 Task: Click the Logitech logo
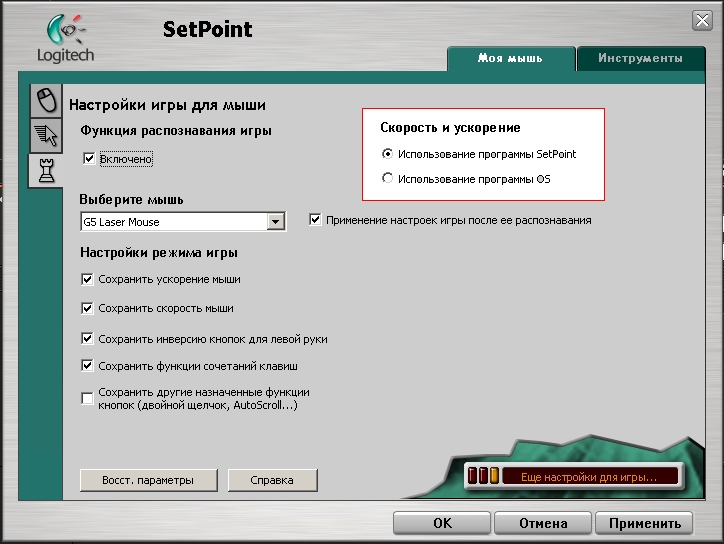66,39
